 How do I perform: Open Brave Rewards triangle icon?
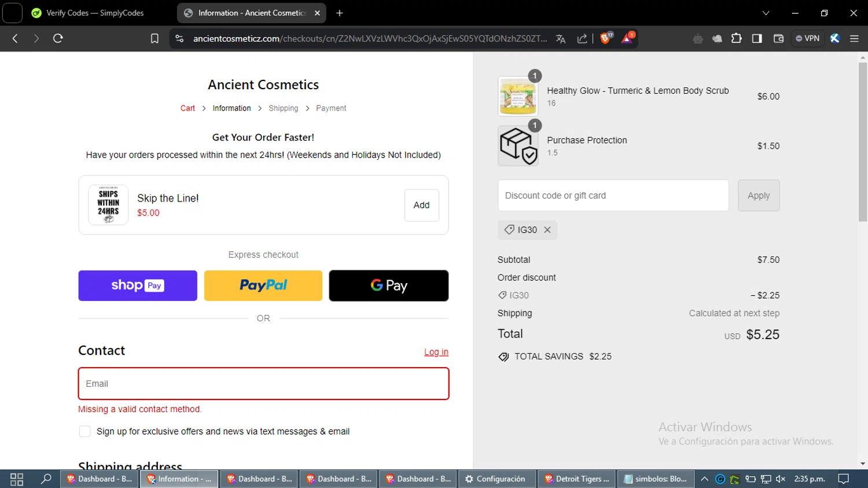[x=628, y=38]
